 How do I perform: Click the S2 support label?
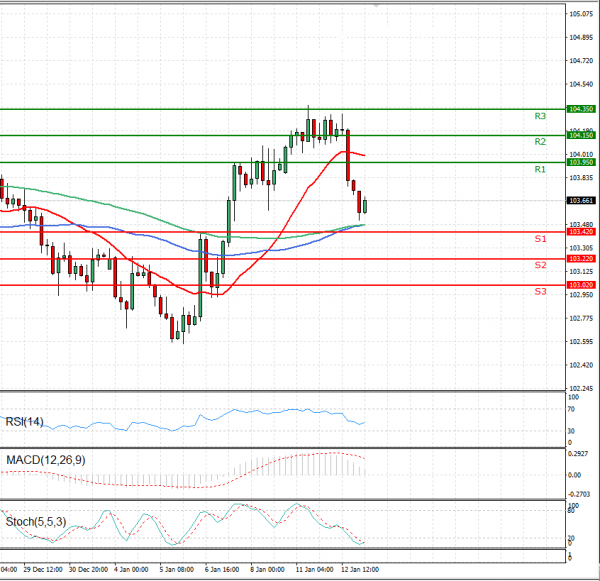540,266
